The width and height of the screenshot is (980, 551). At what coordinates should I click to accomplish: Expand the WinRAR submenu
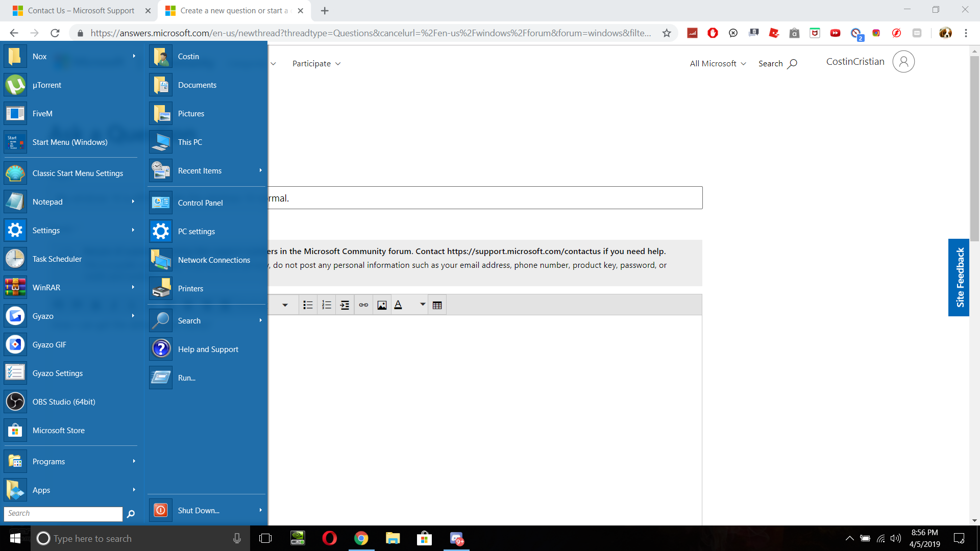[x=133, y=287]
